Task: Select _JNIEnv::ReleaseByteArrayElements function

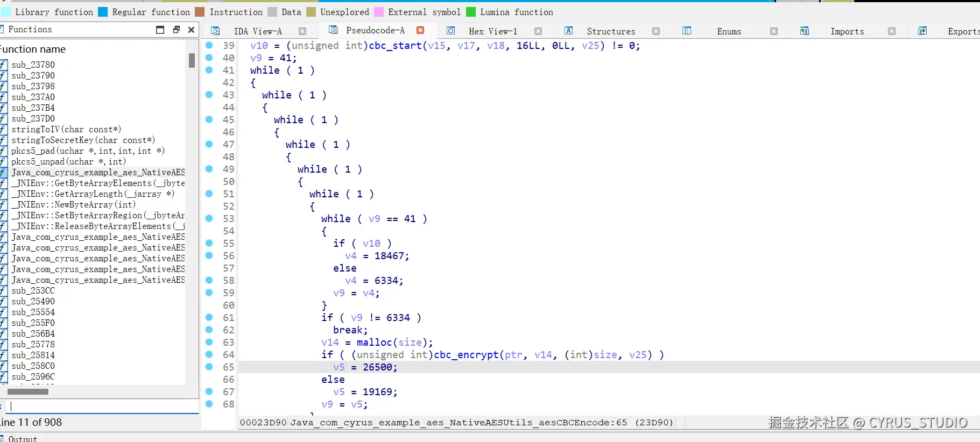Action: (98, 226)
